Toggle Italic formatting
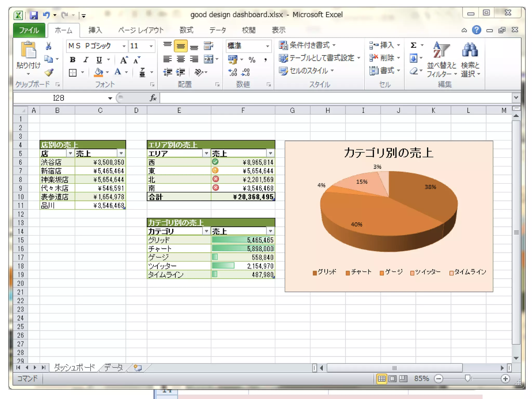 86,60
